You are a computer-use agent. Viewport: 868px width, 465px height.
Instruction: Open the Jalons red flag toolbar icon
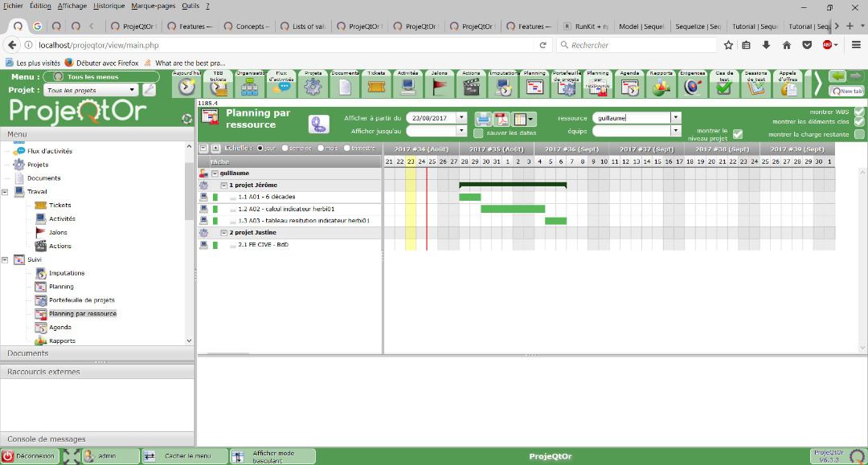(439, 84)
